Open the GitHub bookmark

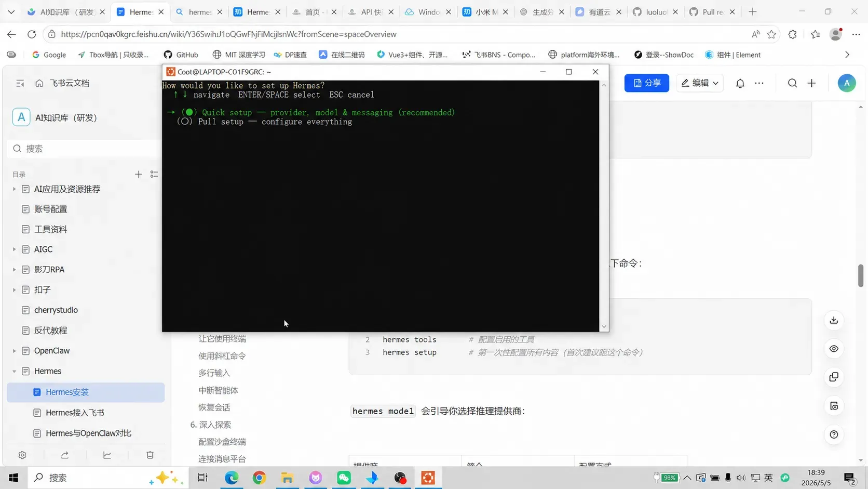[x=181, y=55]
